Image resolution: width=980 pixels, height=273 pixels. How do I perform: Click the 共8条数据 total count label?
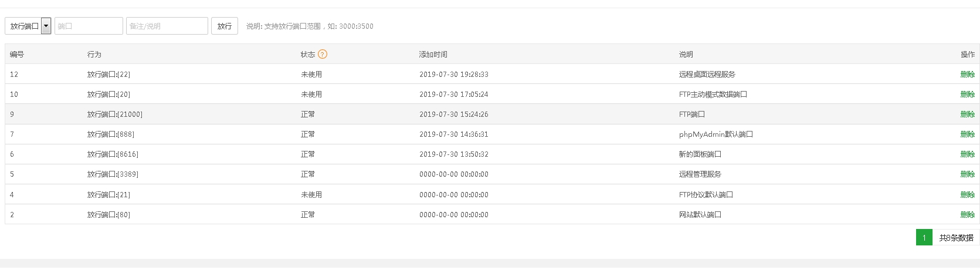pos(956,237)
